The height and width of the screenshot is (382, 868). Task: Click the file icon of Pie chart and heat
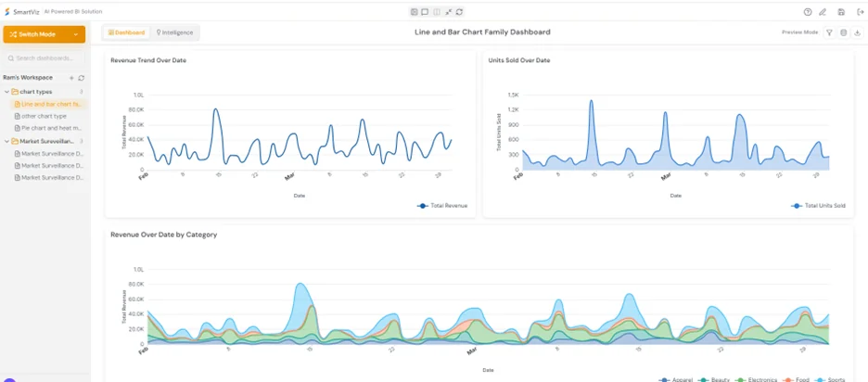[x=17, y=128]
